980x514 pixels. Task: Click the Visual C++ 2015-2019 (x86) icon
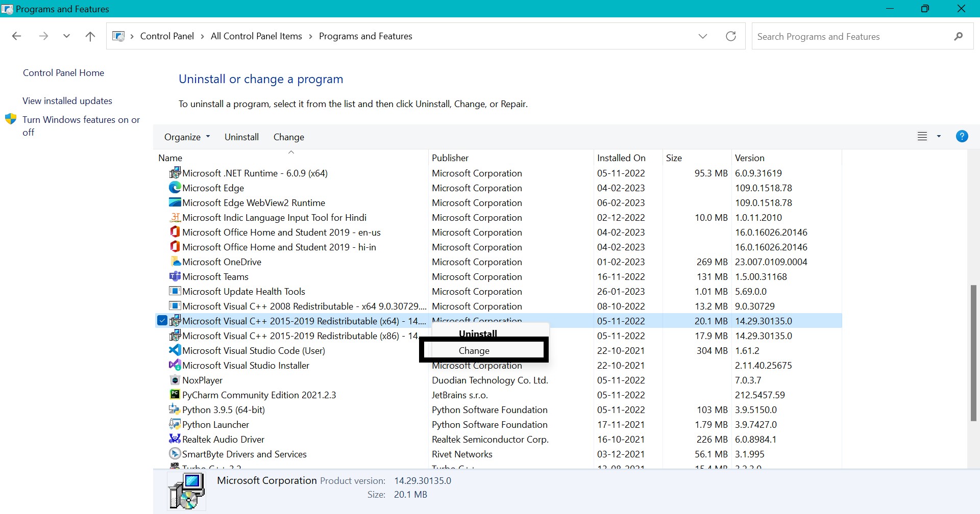pyautogui.click(x=175, y=336)
